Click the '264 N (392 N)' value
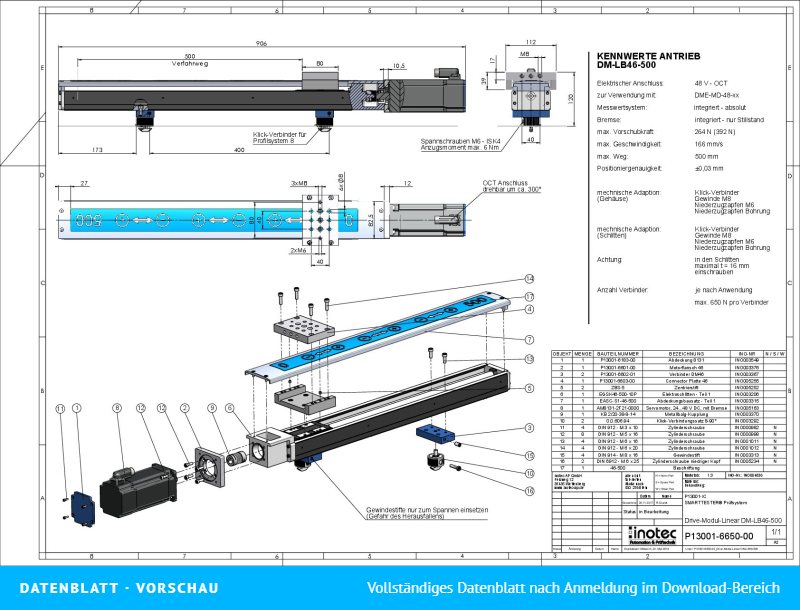This screenshot has width=800, height=610. [715, 132]
